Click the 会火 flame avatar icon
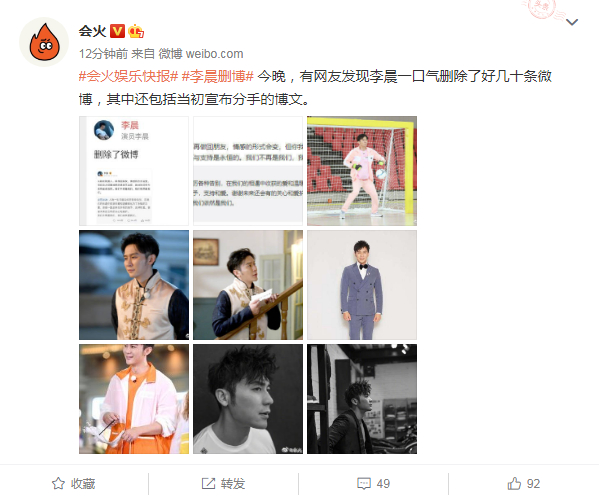The height and width of the screenshot is (501, 599). click(x=44, y=42)
